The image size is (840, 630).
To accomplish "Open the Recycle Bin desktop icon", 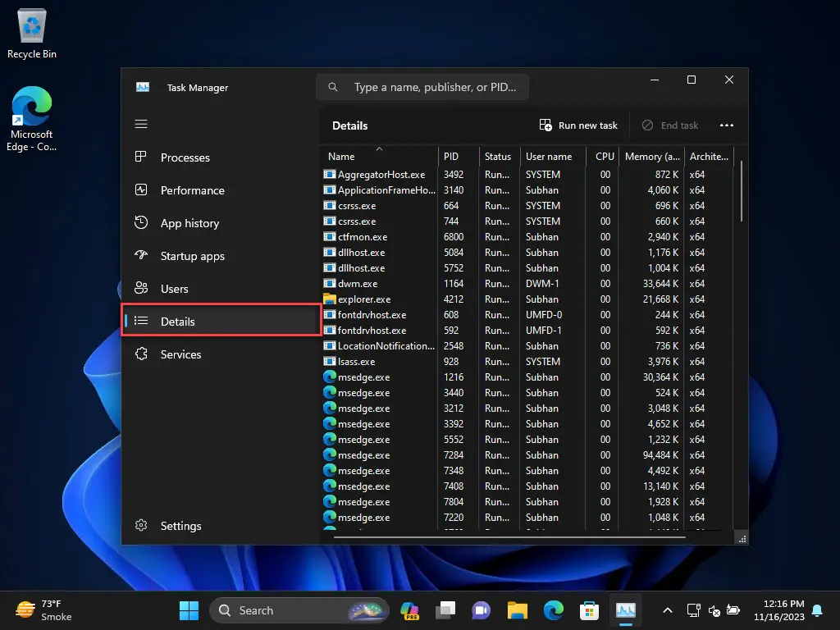I will 32,33.
